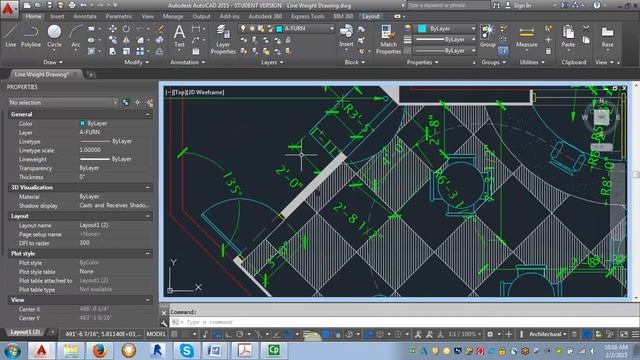Open the Home ribbon tab
This screenshot has height=360, width=640.
click(33, 16)
